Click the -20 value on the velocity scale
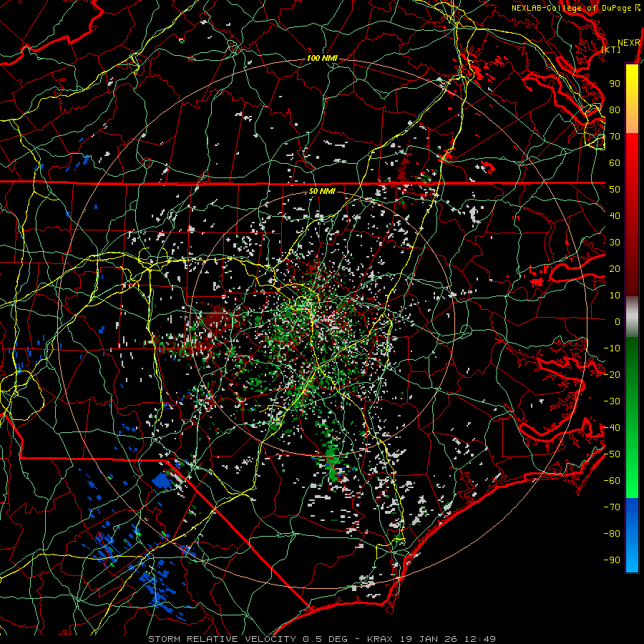 pos(612,374)
